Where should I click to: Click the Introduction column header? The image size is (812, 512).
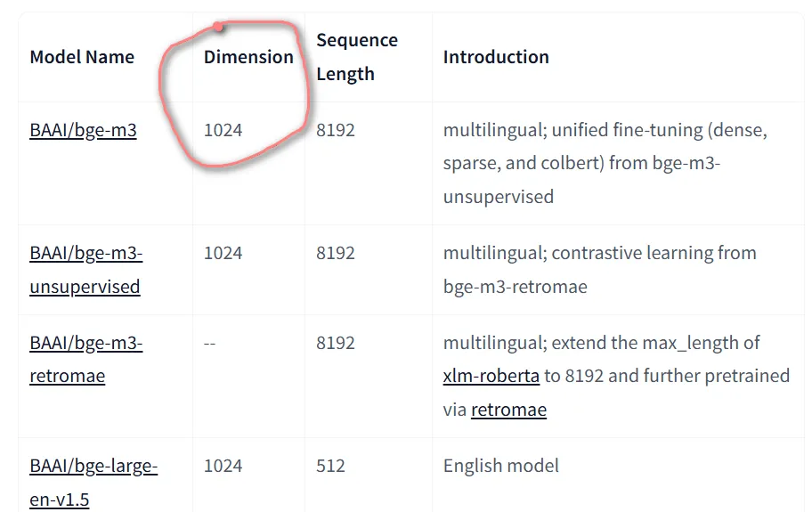(496, 57)
